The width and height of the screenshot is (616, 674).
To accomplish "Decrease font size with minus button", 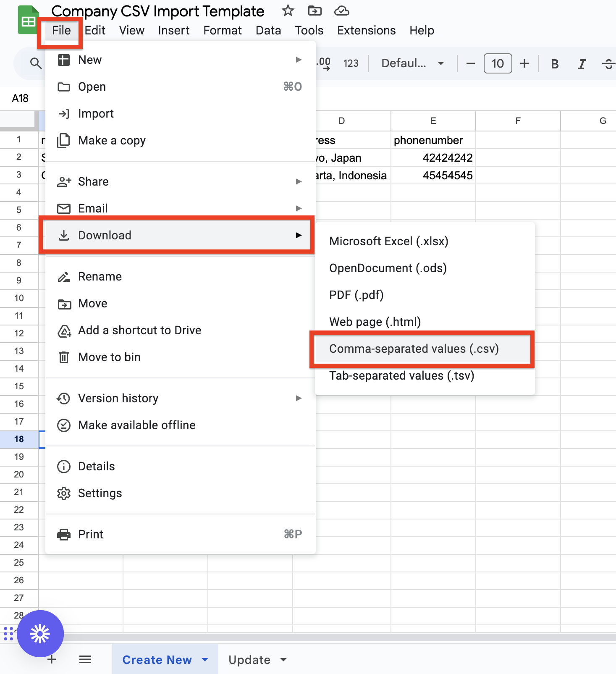I will click(x=471, y=64).
